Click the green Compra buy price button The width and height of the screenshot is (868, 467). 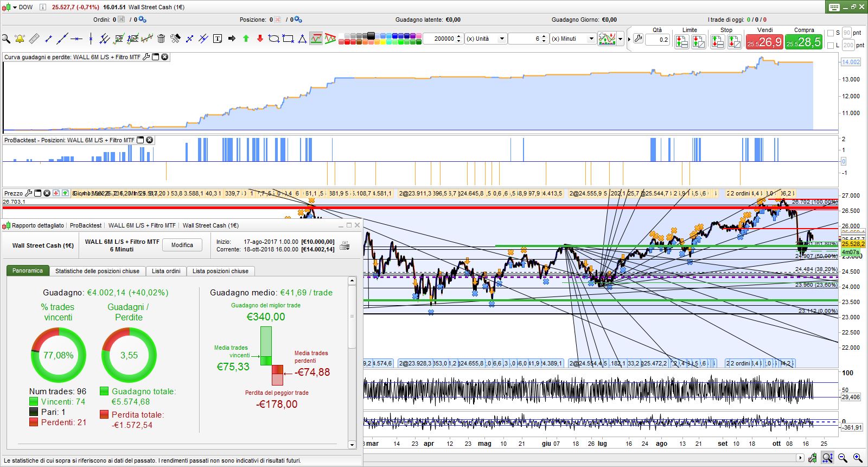click(x=803, y=42)
